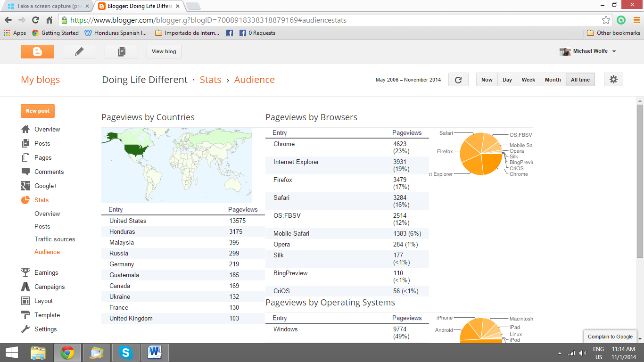
Task: Click the Settings wrench icon
Action: [x=25, y=329]
